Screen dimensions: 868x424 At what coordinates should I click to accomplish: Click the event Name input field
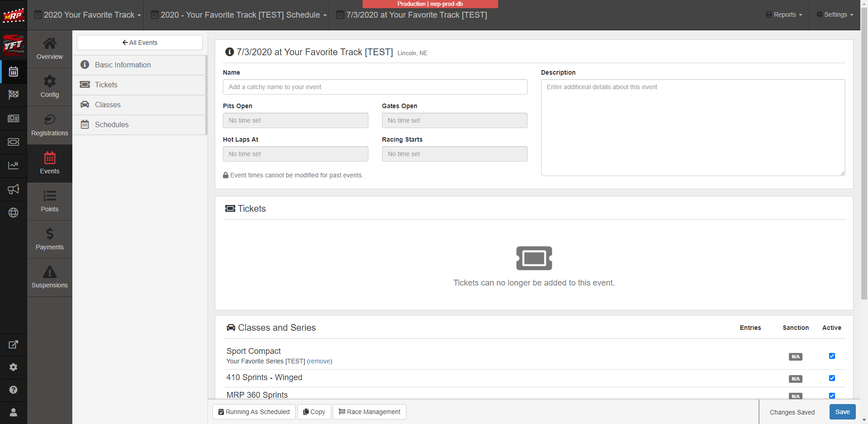pos(375,87)
